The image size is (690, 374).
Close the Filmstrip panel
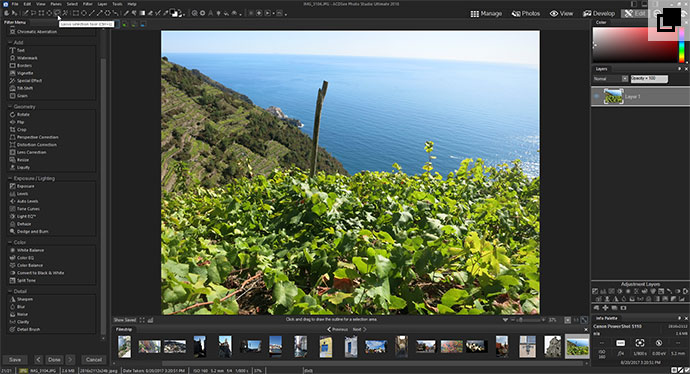coord(586,329)
